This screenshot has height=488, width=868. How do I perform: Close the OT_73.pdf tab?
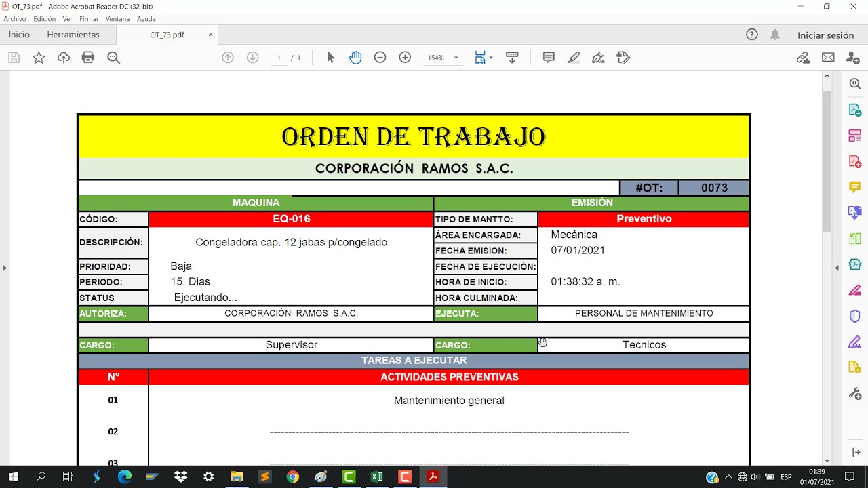click(x=210, y=35)
